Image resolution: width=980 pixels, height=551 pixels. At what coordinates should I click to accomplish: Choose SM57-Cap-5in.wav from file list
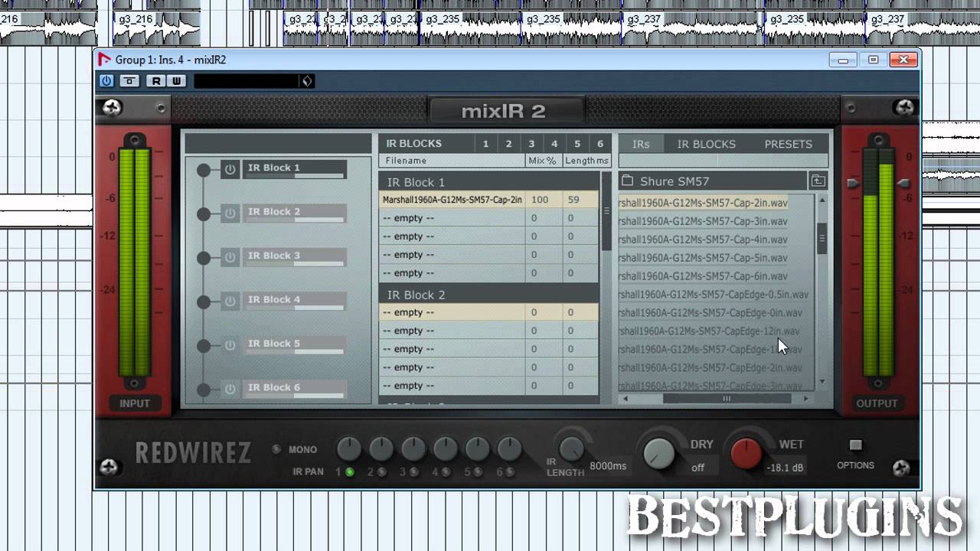pyautogui.click(x=703, y=258)
